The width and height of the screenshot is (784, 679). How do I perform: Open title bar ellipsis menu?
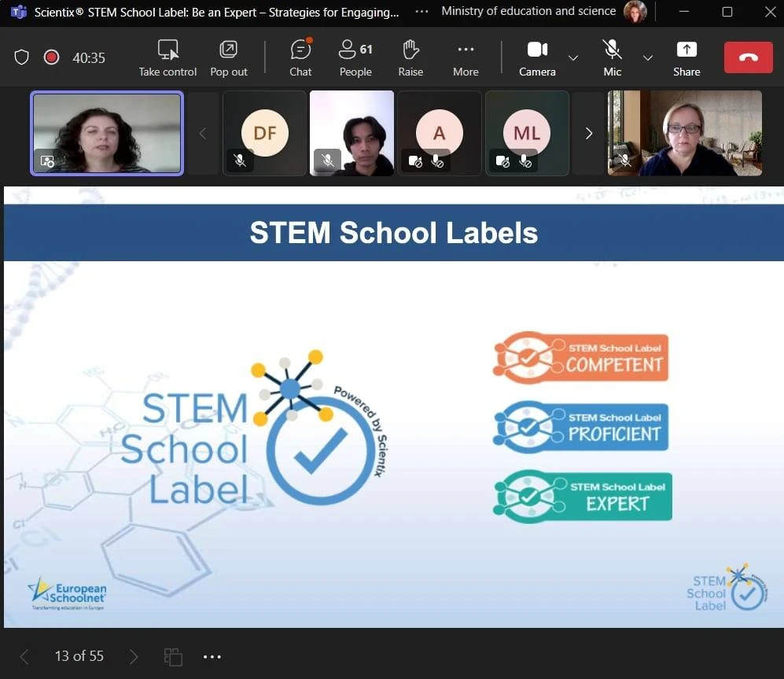coord(421,11)
